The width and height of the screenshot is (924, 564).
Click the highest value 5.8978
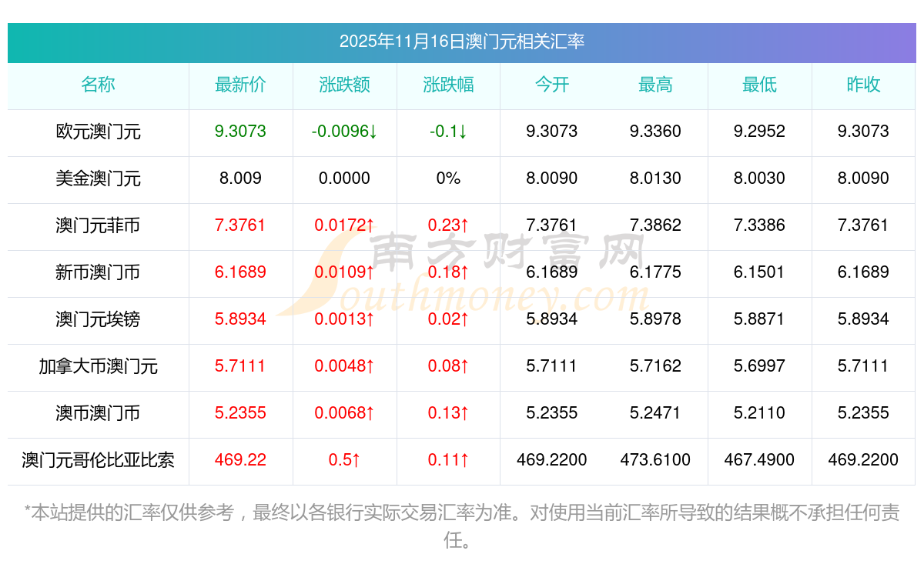click(655, 319)
